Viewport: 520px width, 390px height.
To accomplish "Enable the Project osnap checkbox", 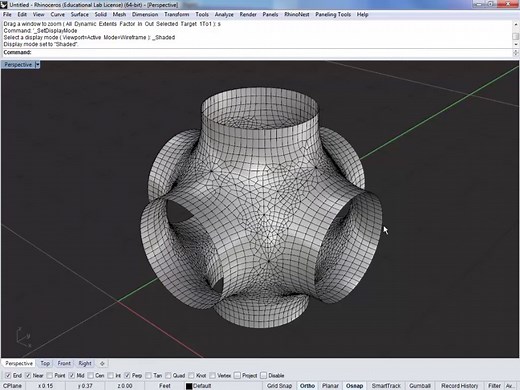I will click(237, 376).
